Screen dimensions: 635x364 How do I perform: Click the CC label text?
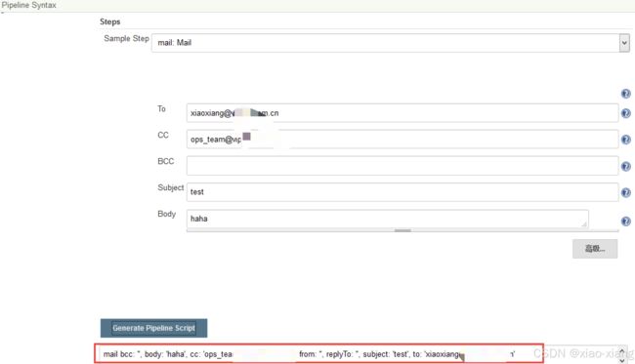point(163,135)
